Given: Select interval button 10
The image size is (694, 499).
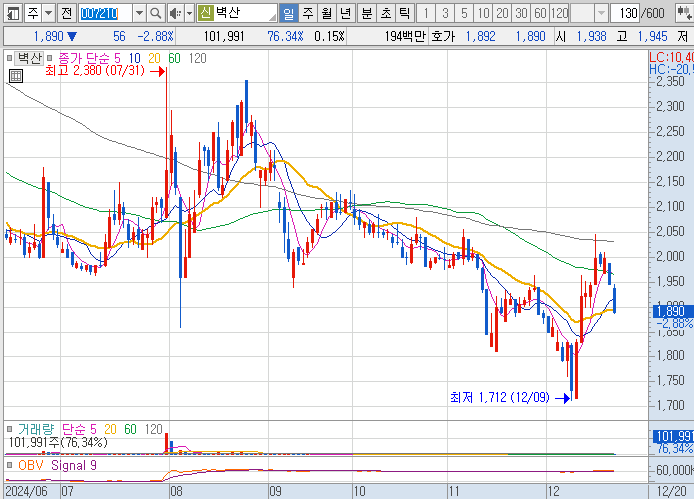Looking at the screenshot, I should coord(483,14).
